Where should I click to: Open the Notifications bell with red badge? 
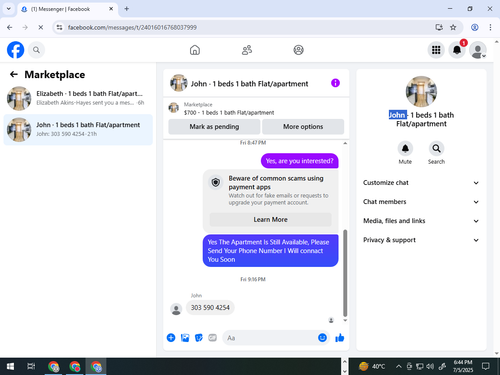(457, 50)
